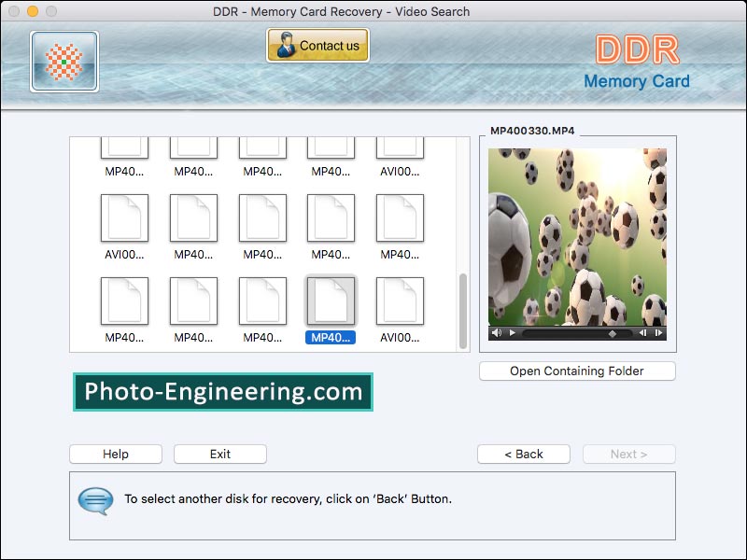Visit Photo-Engineering.com via the banner
This screenshot has height=560, width=747.
click(221, 392)
